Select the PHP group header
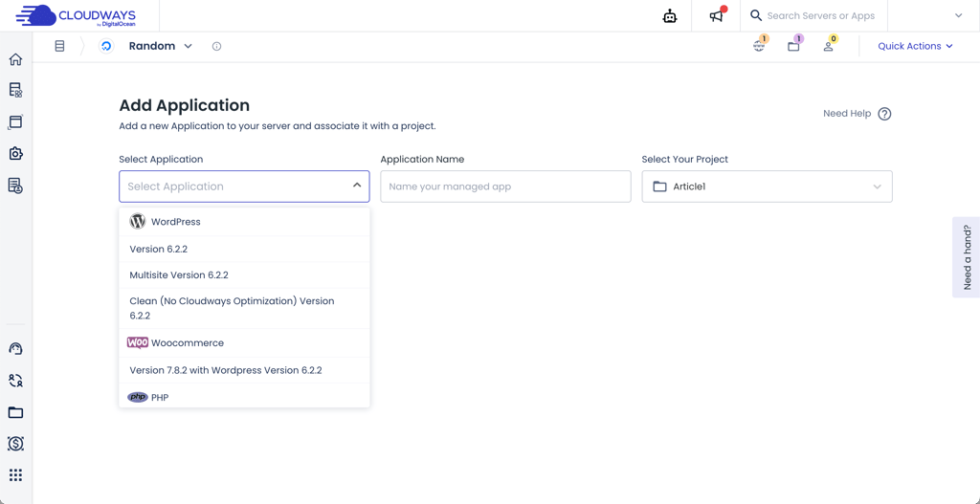980x504 pixels. click(244, 396)
